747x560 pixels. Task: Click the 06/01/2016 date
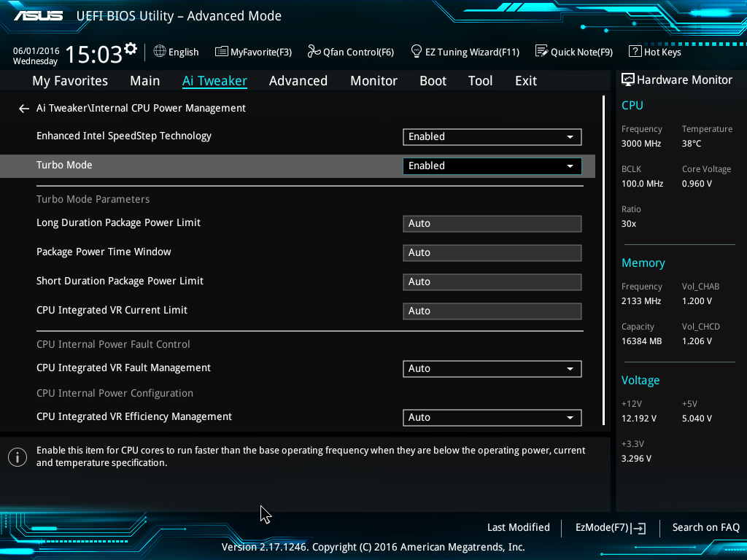(36, 51)
